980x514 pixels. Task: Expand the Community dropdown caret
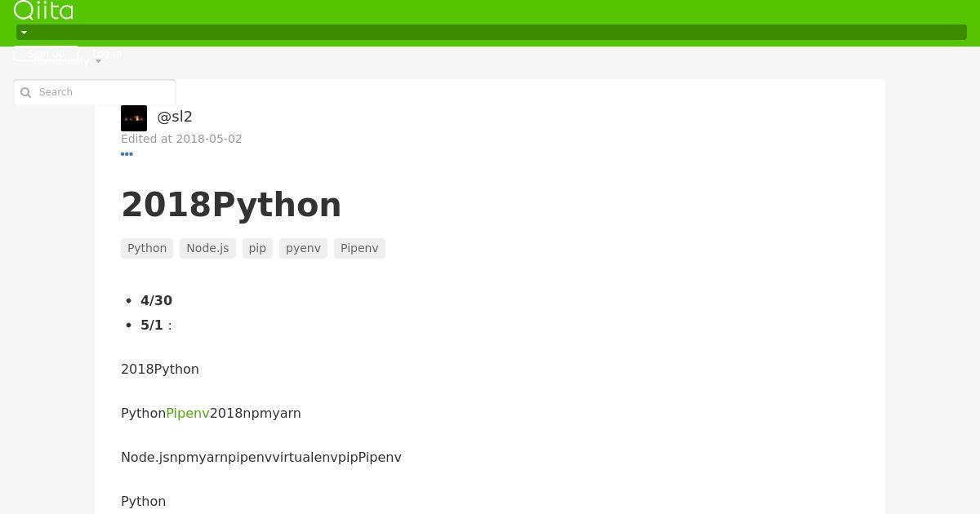(x=98, y=61)
